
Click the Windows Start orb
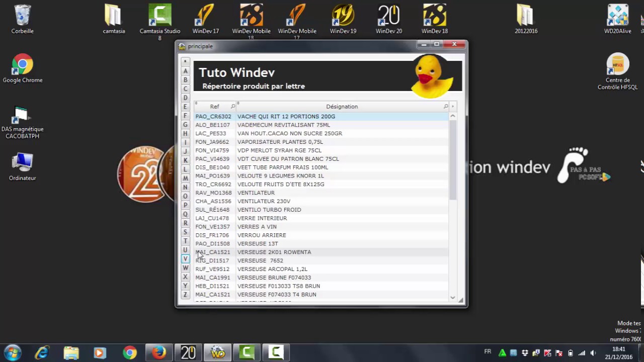13,353
